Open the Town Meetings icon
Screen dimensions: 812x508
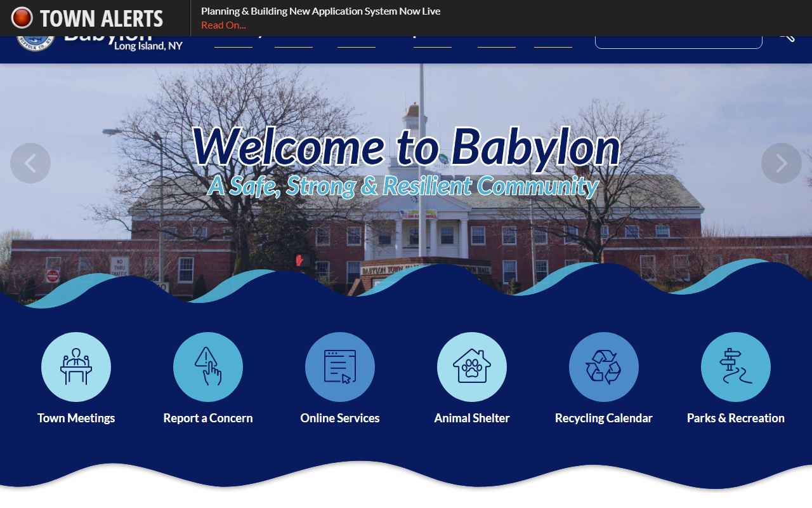coord(76,367)
